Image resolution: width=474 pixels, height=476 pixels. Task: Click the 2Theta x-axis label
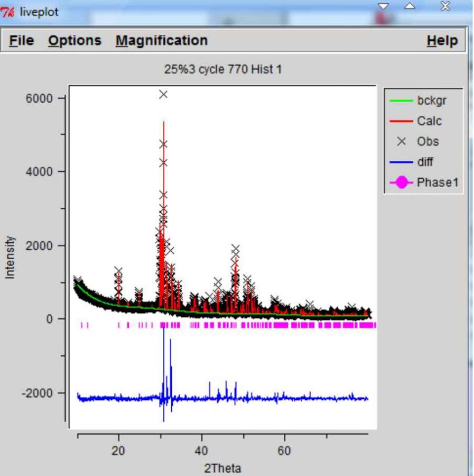222,468
